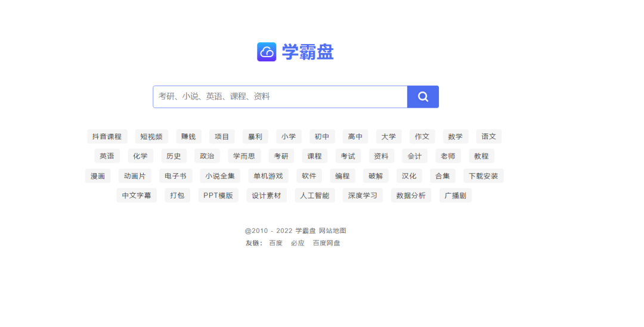Choose the 赚钱 keyword tag

pos(188,136)
